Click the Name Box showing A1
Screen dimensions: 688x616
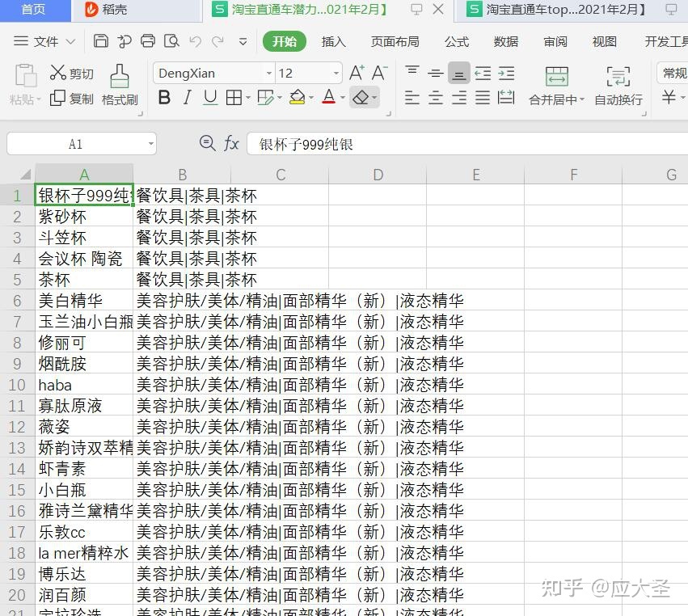(x=75, y=144)
